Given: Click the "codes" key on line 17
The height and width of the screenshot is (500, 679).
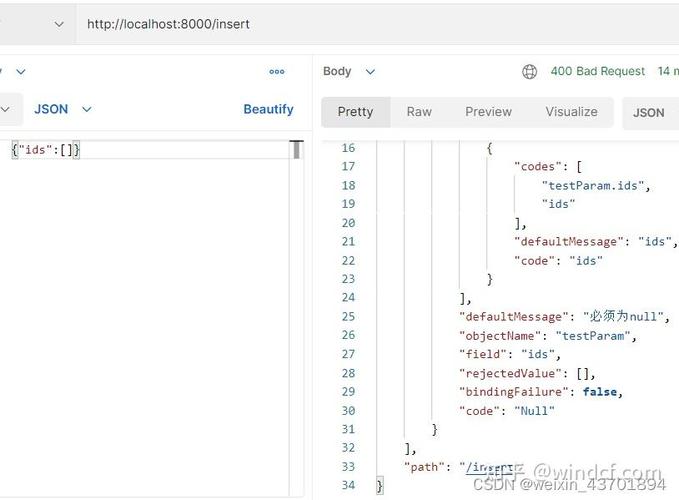Looking at the screenshot, I should (537, 167).
